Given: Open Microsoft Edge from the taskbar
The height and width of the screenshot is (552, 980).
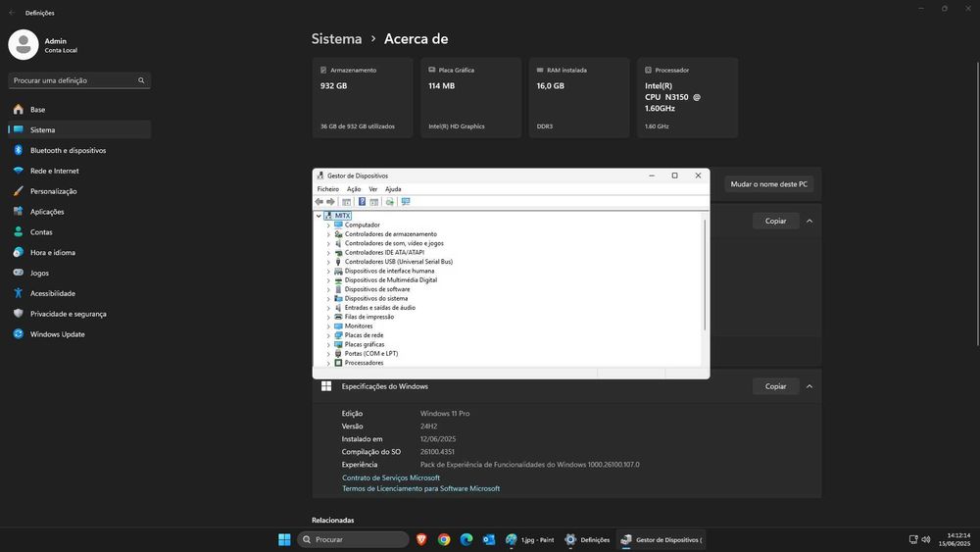Looking at the screenshot, I should point(466,539).
